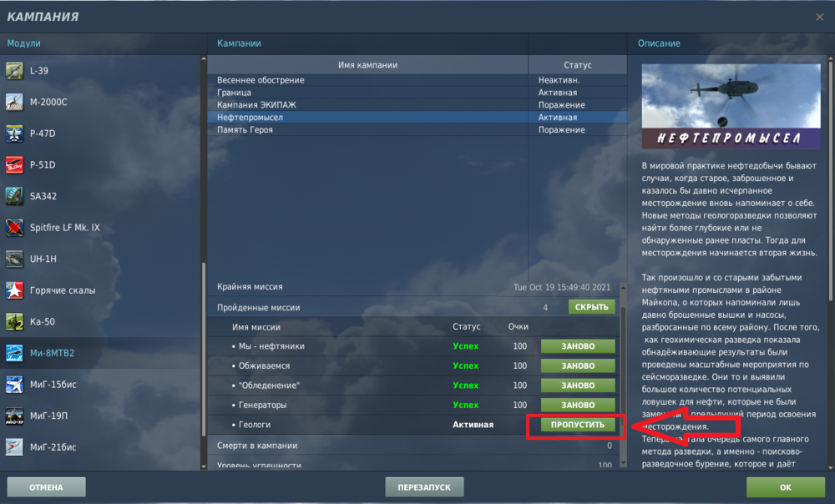835x504 pixels.
Task: Click the Статус column header
Action: click(x=578, y=65)
